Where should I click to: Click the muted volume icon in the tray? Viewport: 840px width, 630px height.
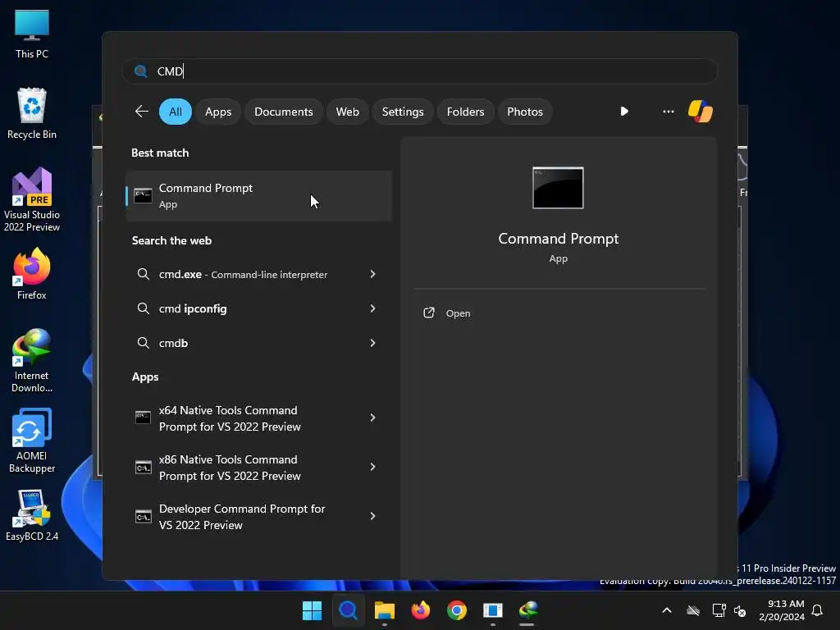pyautogui.click(x=740, y=610)
